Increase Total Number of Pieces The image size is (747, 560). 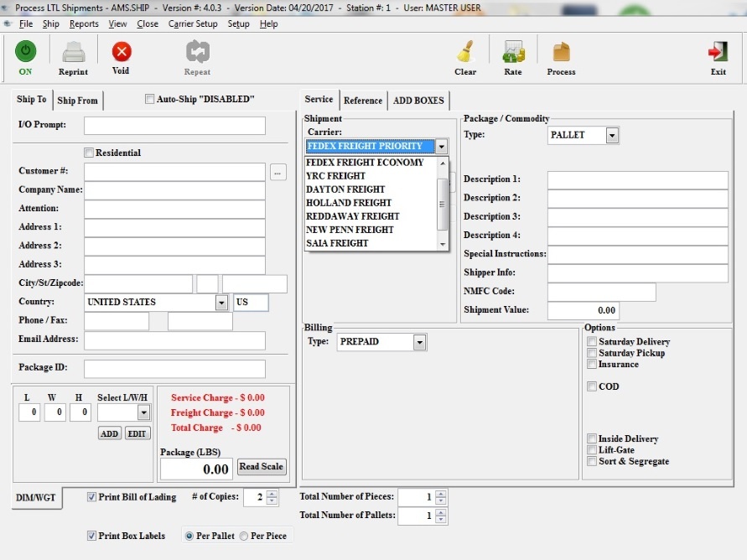pos(441,494)
